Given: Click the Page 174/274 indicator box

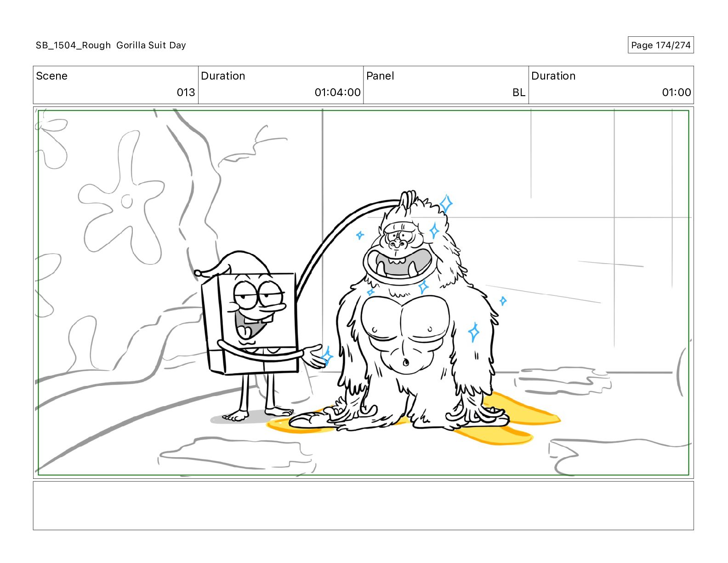Looking at the screenshot, I should (x=660, y=45).
